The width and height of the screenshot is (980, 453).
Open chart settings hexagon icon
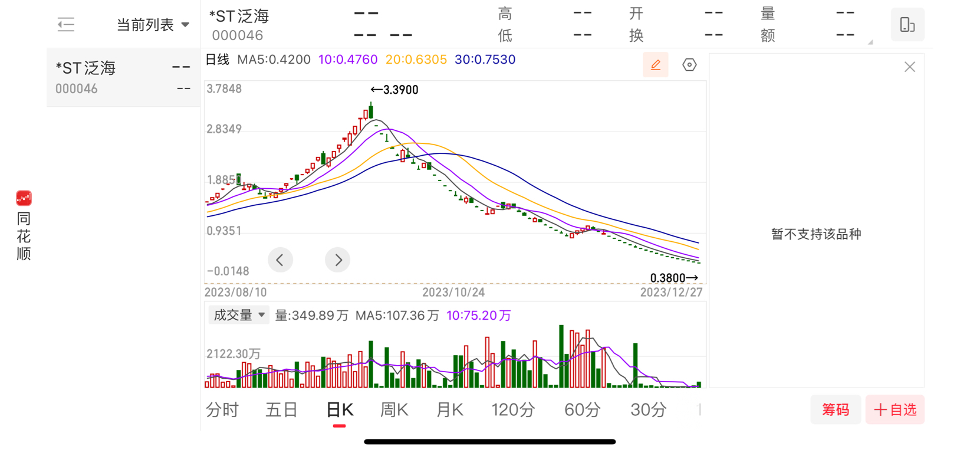tap(689, 65)
